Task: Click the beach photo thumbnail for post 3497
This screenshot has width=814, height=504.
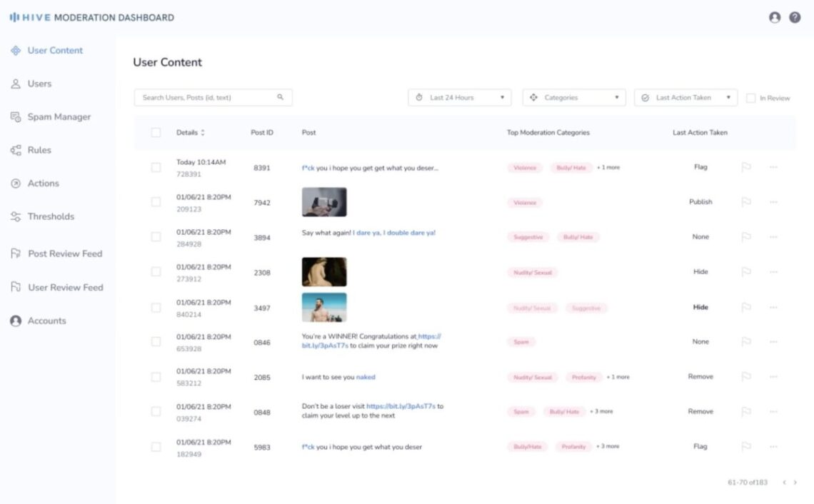Action: coord(324,307)
